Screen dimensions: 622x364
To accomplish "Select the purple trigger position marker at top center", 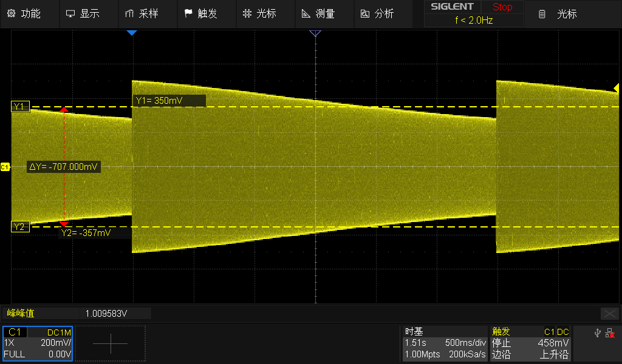I will point(315,33).
